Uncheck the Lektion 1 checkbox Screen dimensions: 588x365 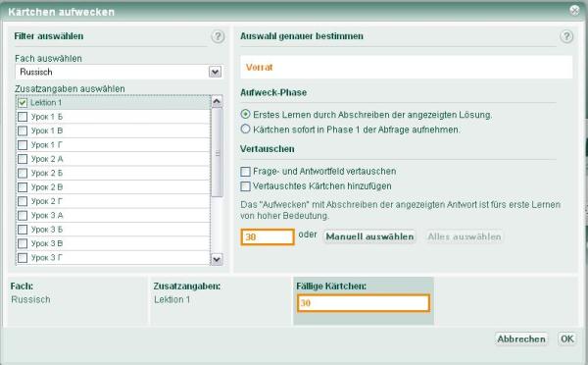point(23,102)
